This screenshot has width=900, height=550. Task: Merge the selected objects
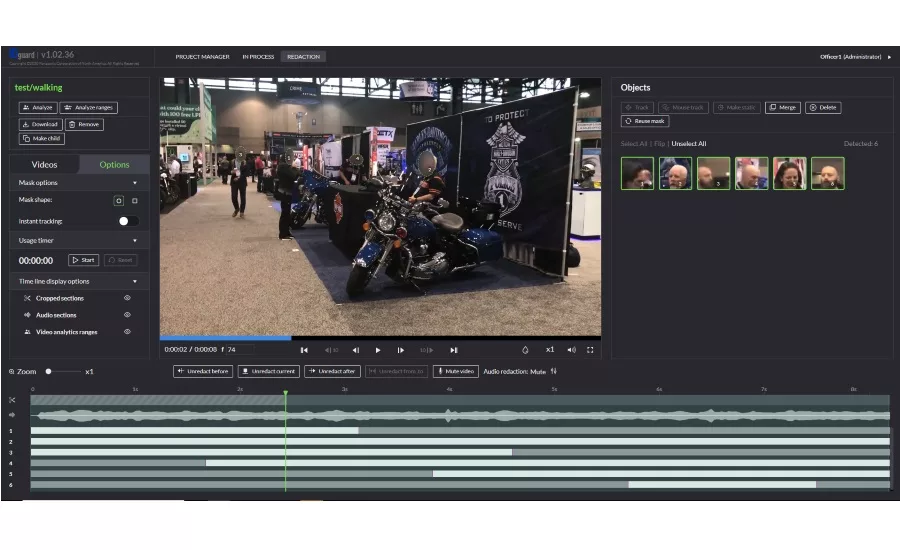point(782,107)
